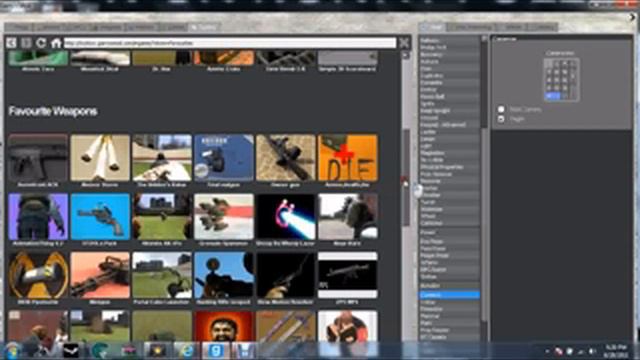Select the Ignite tool
640x360 pixels.
(449, 104)
